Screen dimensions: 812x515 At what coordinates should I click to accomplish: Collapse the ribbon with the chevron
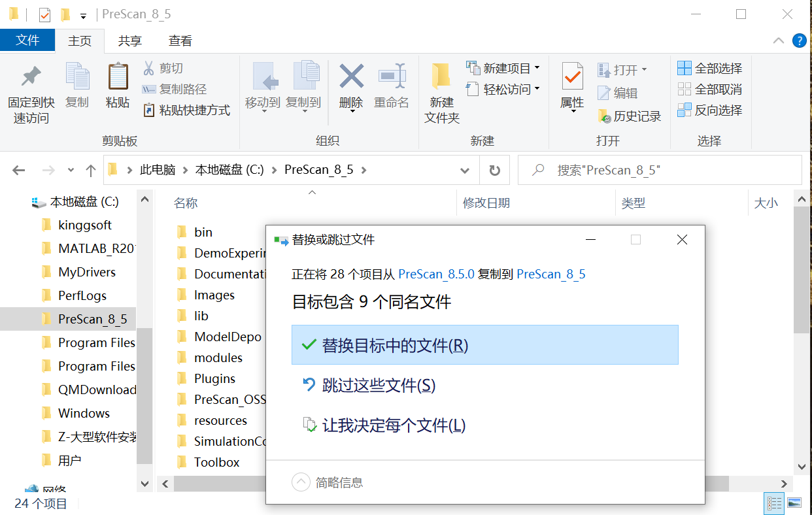tap(779, 41)
